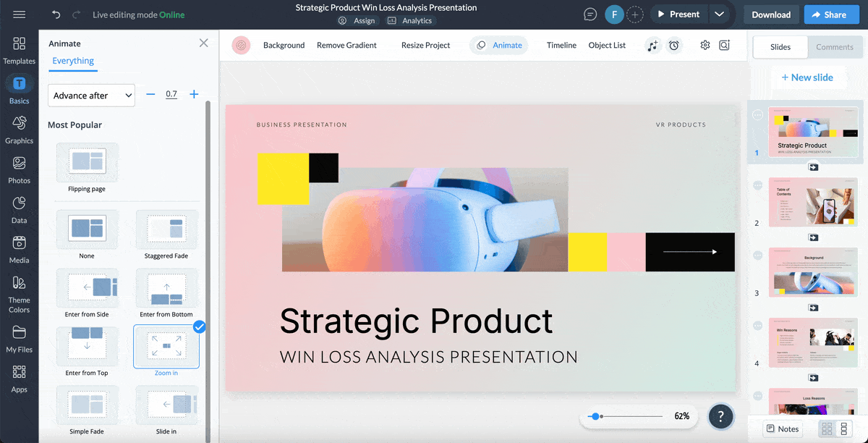Add a slide with New slide
Screen dimensions: 868x443
[x=807, y=77]
